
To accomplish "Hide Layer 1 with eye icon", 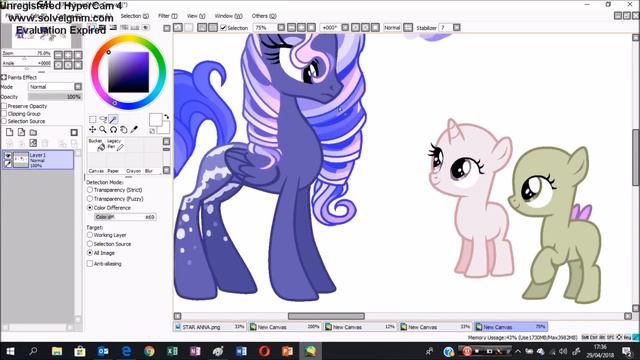I will point(8,156).
